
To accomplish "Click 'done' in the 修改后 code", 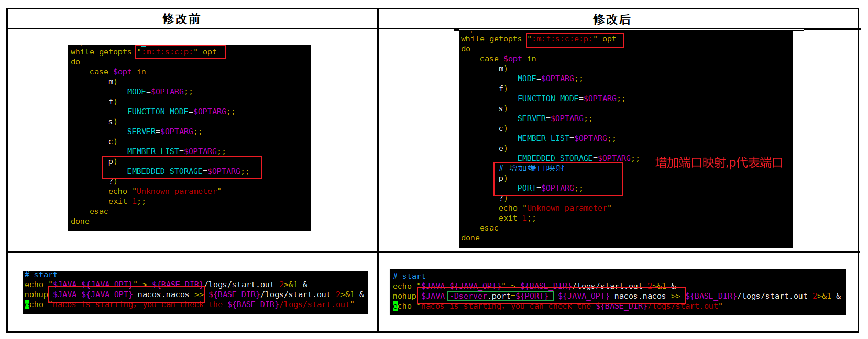I will tap(470, 238).
